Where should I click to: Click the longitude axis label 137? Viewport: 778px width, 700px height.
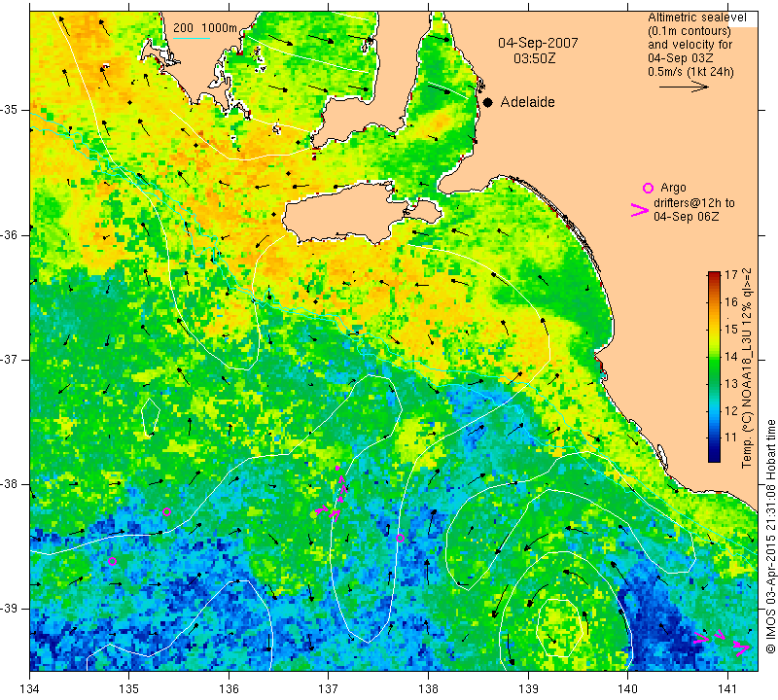(x=329, y=689)
